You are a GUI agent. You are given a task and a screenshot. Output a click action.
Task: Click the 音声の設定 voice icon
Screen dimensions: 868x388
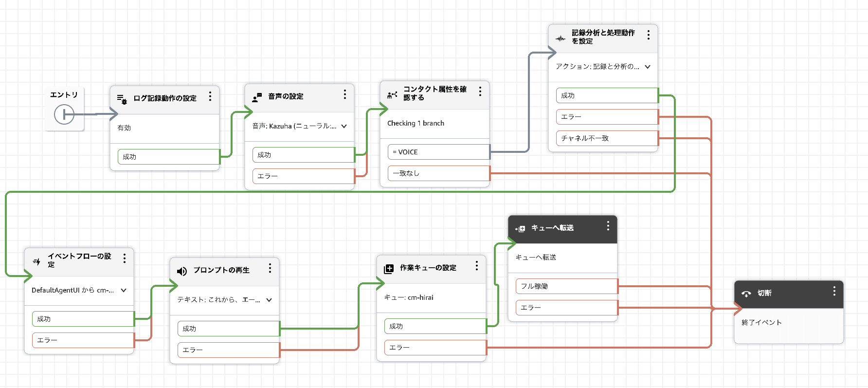tap(257, 97)
